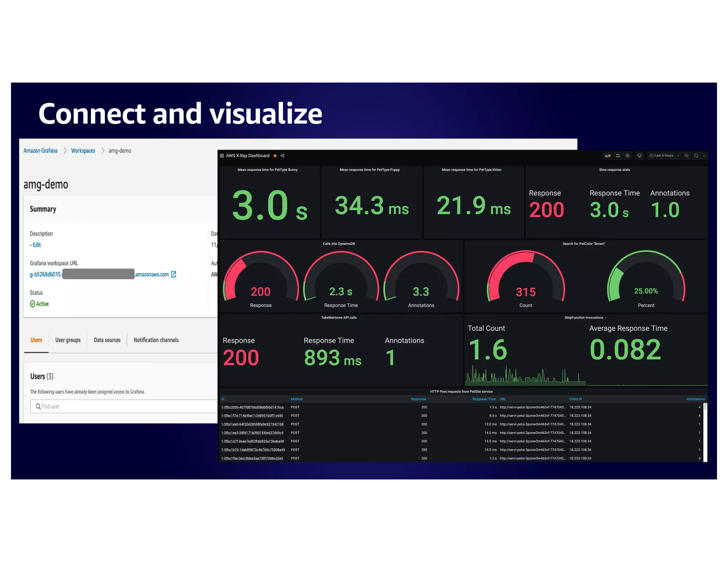Sort table by the Client IP column header

pyautogui.click(x=576, y=399)
